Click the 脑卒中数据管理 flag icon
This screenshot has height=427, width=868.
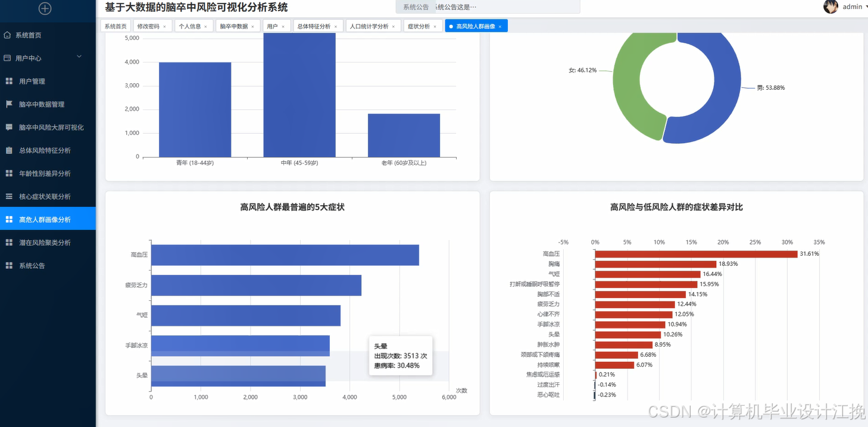[9, 104]
